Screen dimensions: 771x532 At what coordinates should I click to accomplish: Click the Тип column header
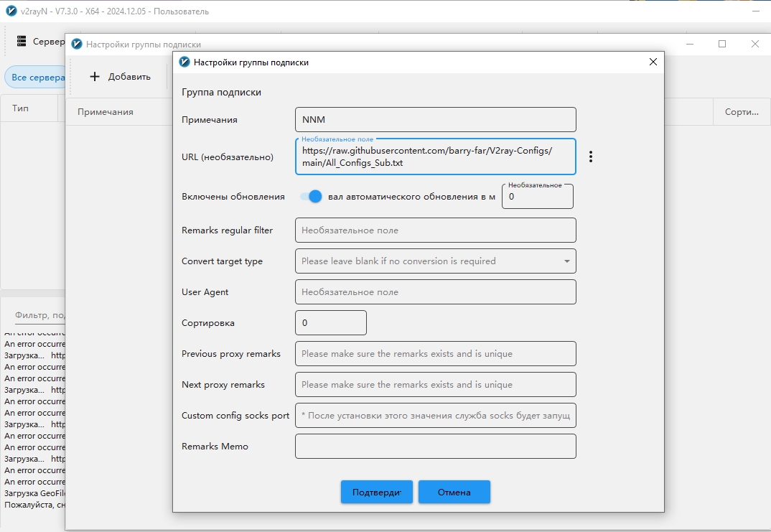(x=20, y=108)
